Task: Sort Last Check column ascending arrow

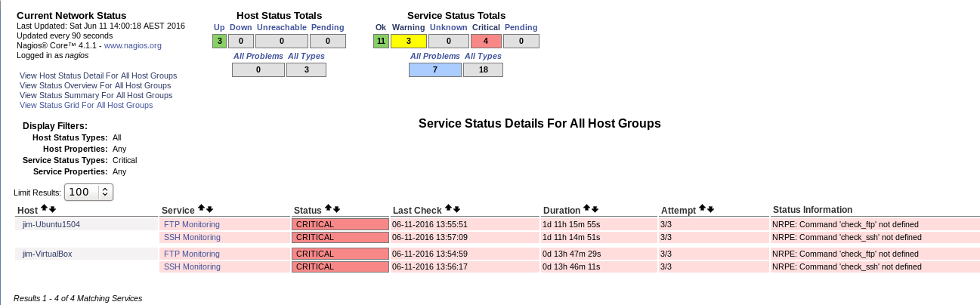Action: 448,208
